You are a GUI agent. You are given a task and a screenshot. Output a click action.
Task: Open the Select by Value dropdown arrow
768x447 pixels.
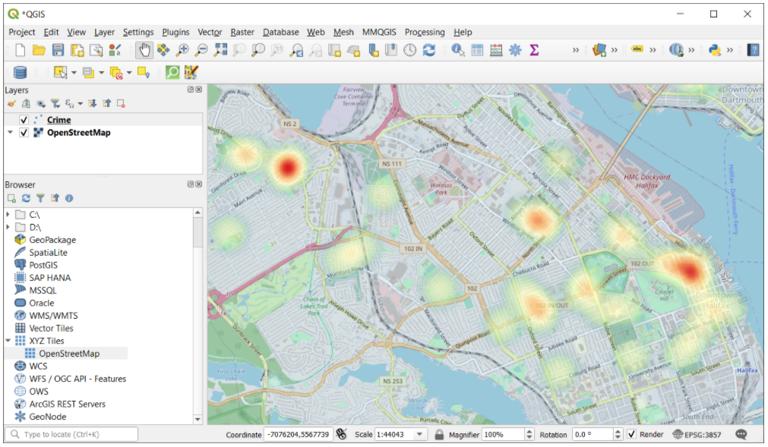(x=102, y=73)
